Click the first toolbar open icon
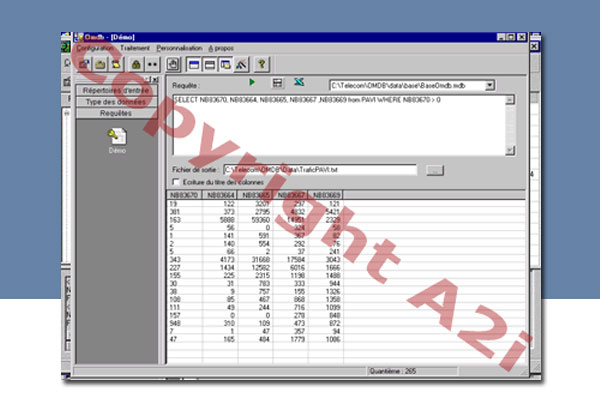Image resolution: width=600 pixels, height=400 pixels. (85, 63)
